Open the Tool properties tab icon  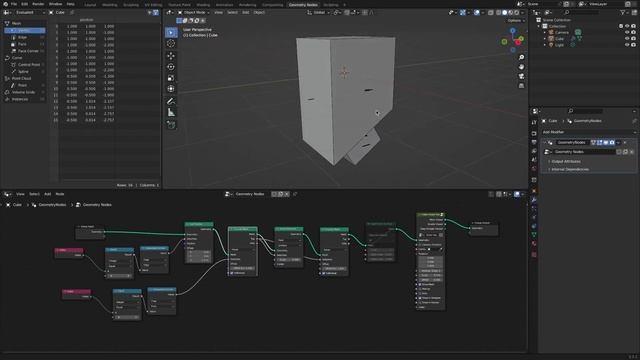[x=534, y=122]
